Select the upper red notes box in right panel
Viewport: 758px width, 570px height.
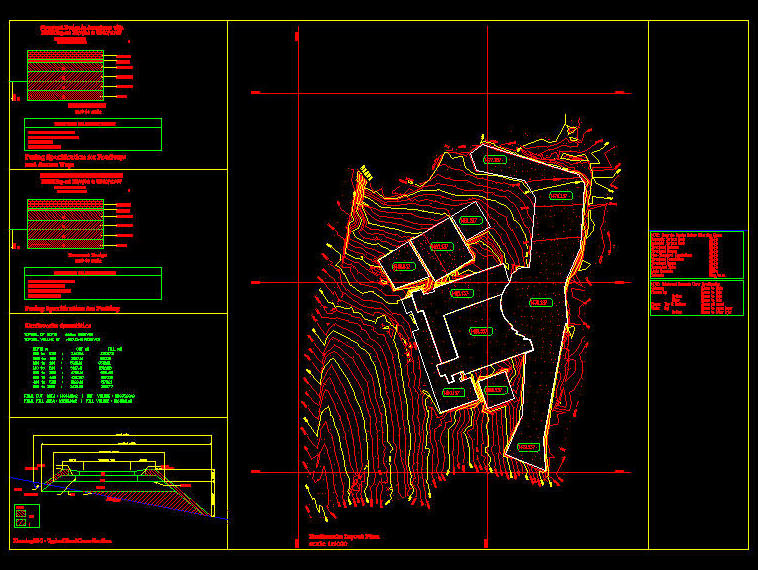coord(697,255)
